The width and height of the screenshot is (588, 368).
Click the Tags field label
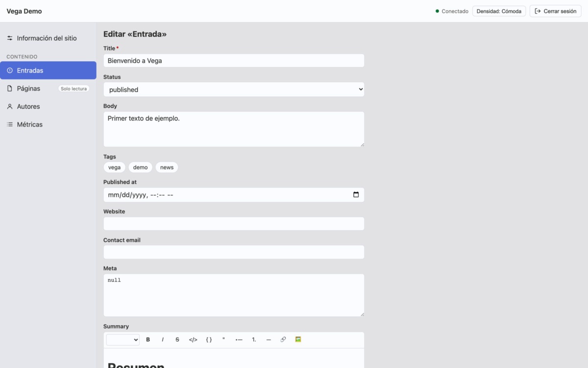110,157
